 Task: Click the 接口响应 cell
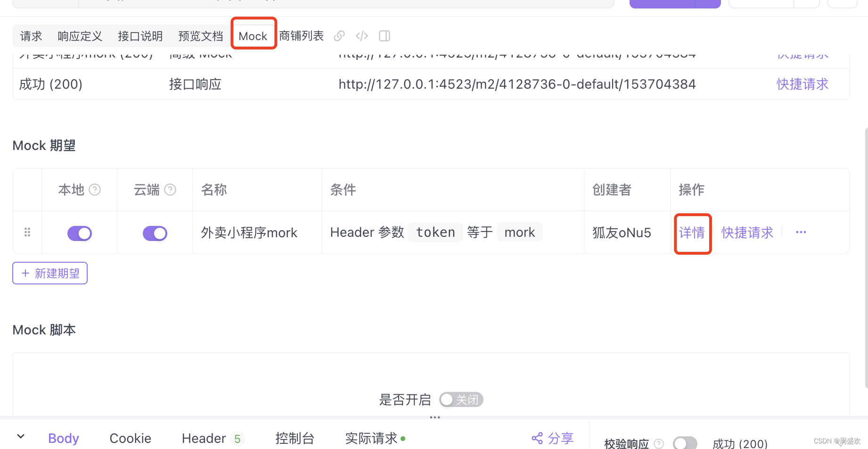click(195, 84)
